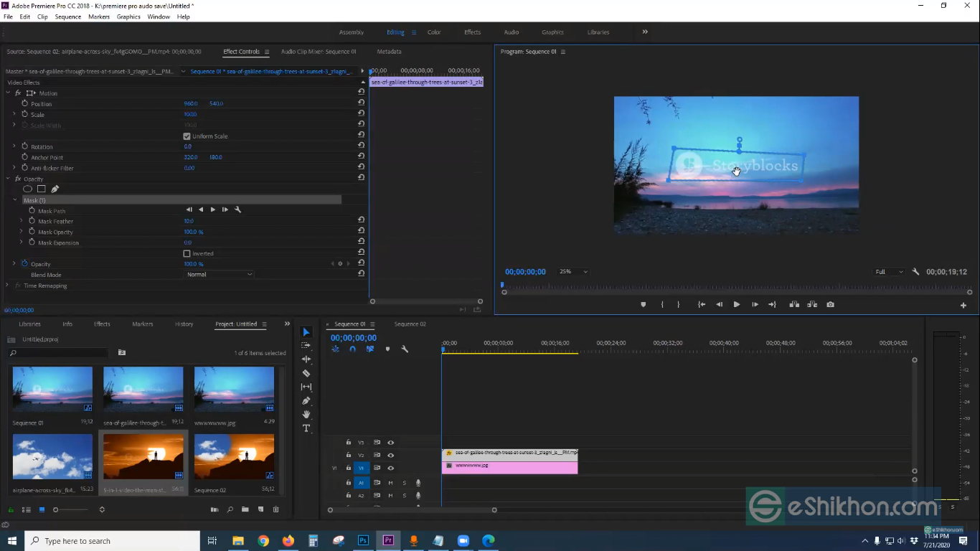Take a frame export snapshot in Program monitor
The image size is (980, 551).
click(x=830, y=304)
